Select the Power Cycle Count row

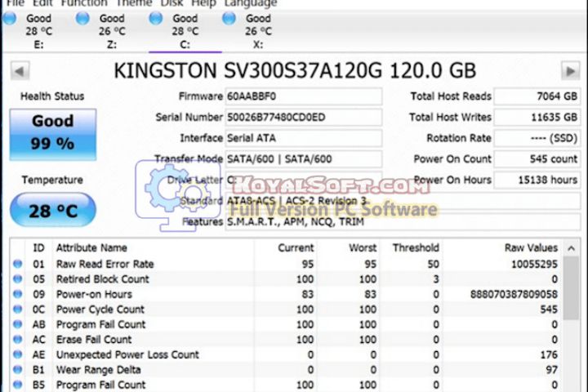point(286,310)
